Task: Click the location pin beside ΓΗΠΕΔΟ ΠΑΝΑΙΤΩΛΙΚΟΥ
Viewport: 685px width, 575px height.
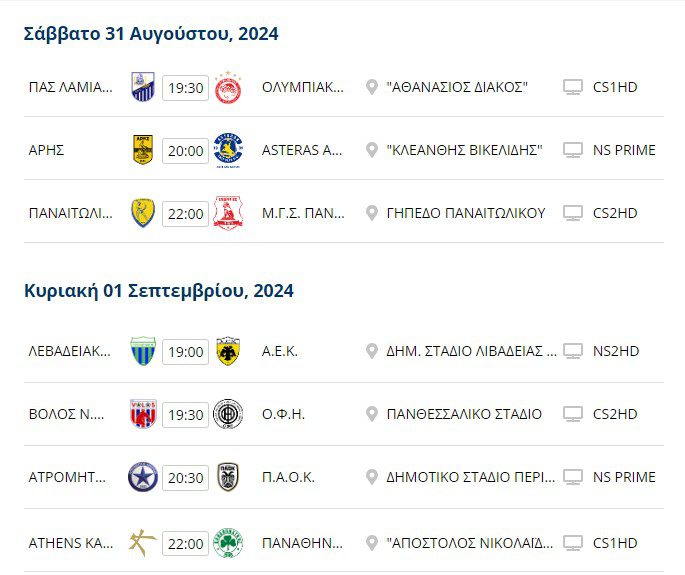Action: coord(373,213)
